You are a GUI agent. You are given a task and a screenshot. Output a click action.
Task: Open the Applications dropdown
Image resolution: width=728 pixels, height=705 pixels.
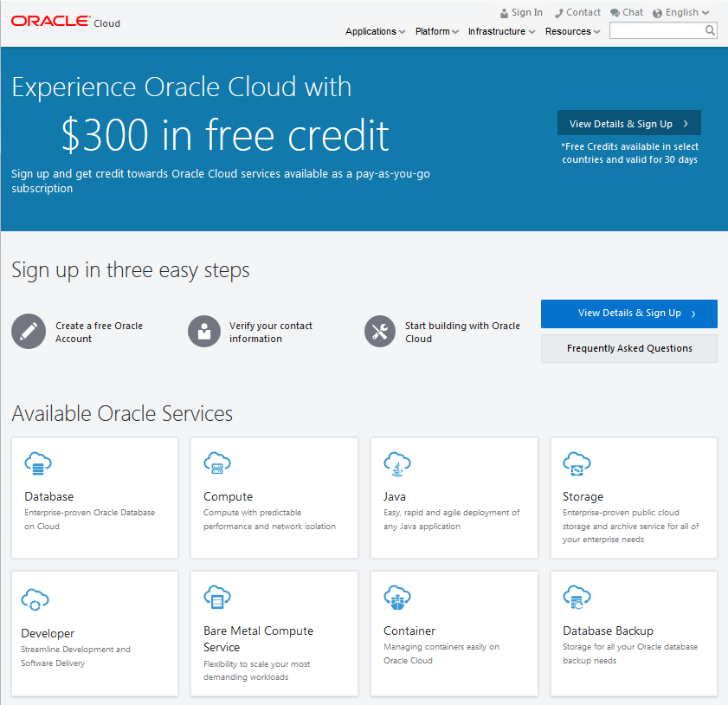(375, 31)
